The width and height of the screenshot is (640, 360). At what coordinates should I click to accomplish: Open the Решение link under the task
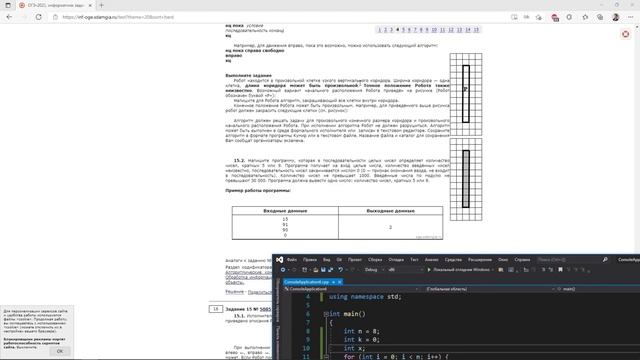234,292
